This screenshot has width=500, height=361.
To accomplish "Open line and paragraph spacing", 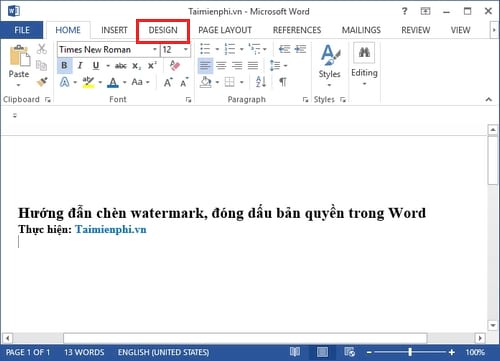I will tap(275, 65).
